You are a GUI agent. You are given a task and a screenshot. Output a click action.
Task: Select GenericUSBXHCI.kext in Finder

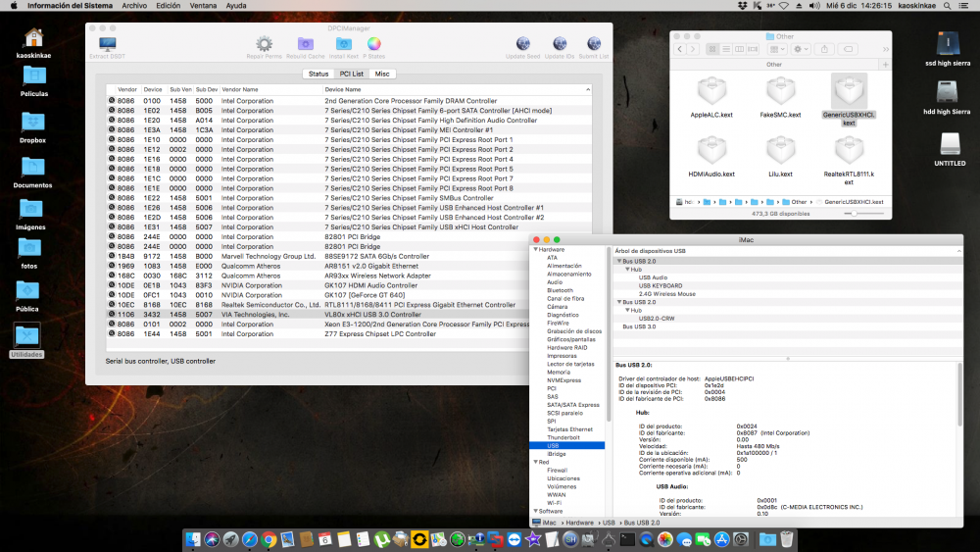[849, 100]
